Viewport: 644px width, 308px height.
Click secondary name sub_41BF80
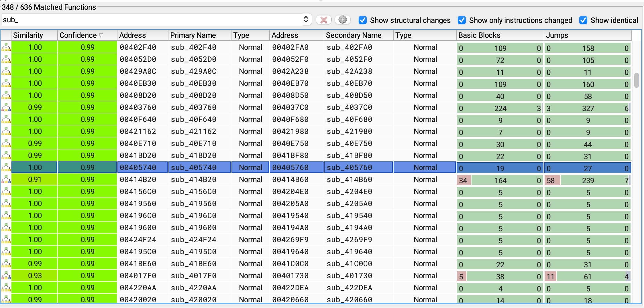click(349, 155)
